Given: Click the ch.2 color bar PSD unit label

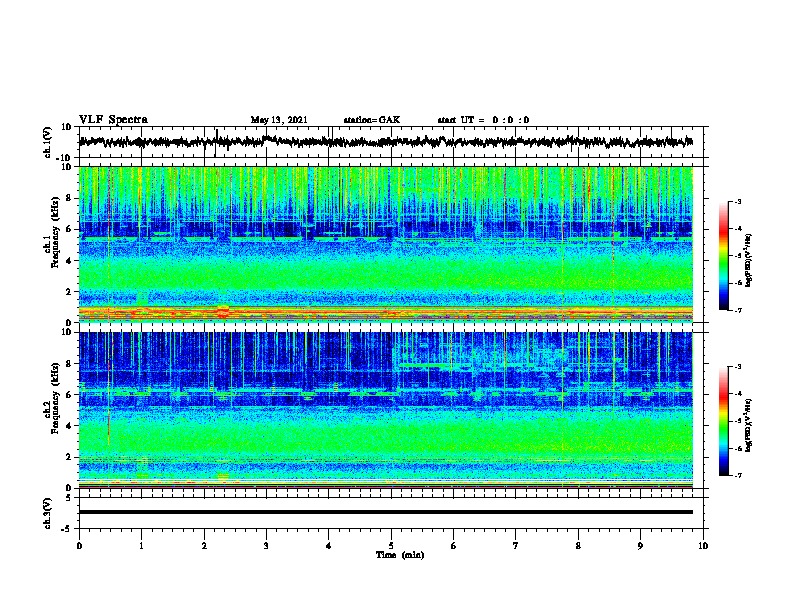Looking at the screenshot, I should 748,426.
